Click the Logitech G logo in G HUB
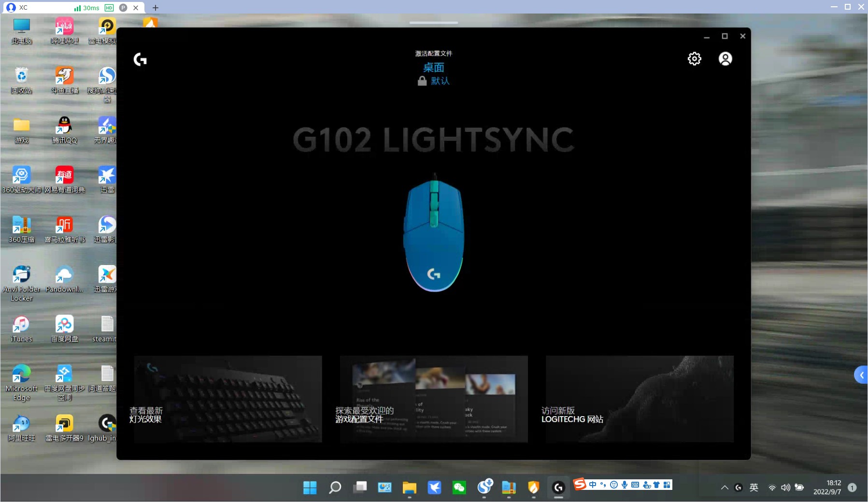868x502 pixels. pyautogui.click(x=140, y=59)
